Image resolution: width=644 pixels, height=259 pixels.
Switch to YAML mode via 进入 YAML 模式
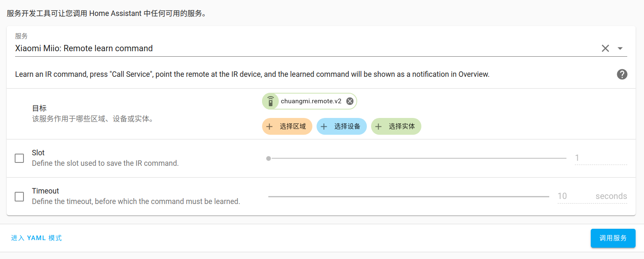36,238
